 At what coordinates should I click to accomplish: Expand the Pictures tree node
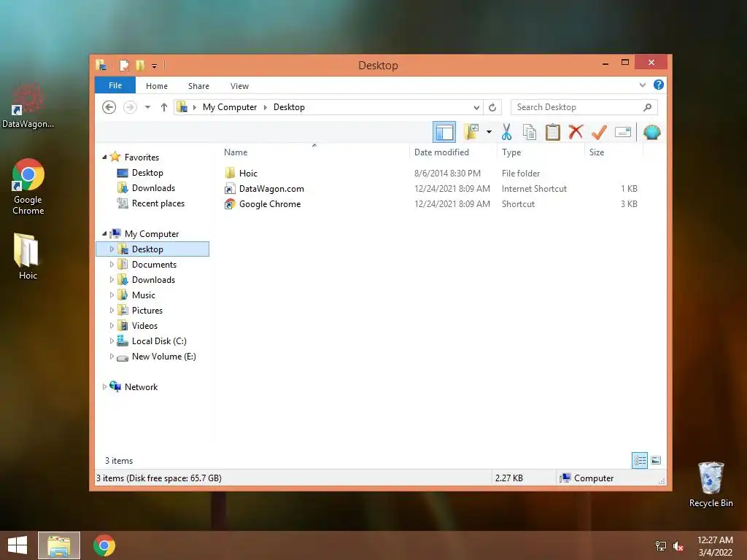click(112, 311)
